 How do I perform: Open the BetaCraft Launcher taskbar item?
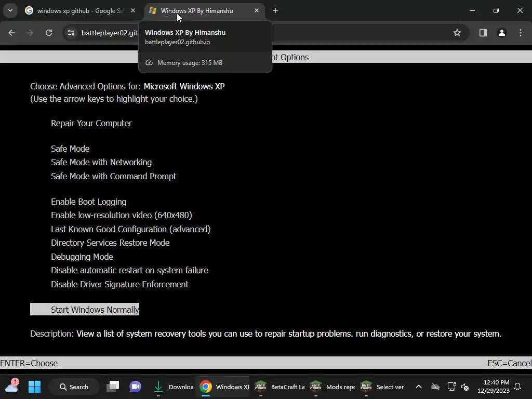click(280, 387)
